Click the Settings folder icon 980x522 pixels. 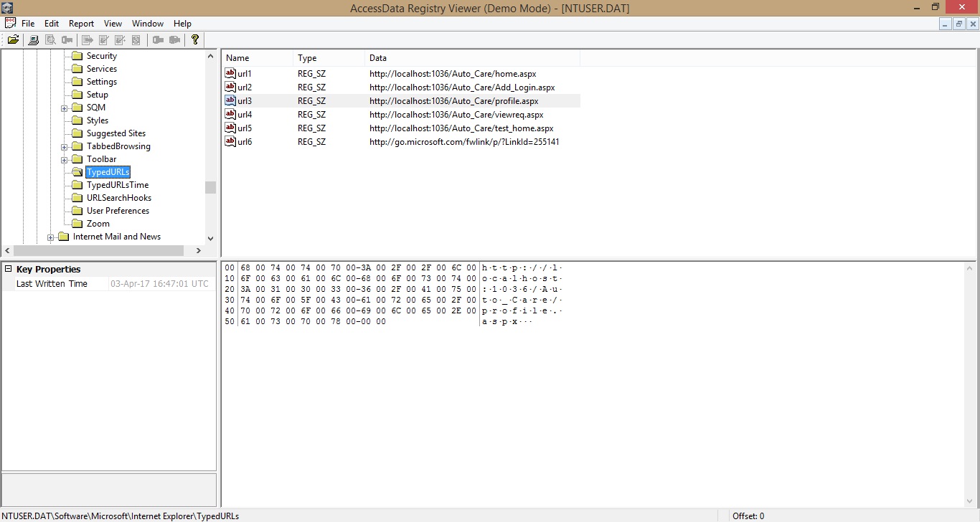point(77,82)
